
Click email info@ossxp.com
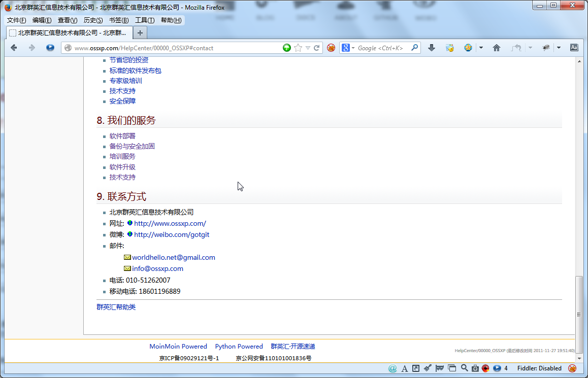[x=157, y=268]
